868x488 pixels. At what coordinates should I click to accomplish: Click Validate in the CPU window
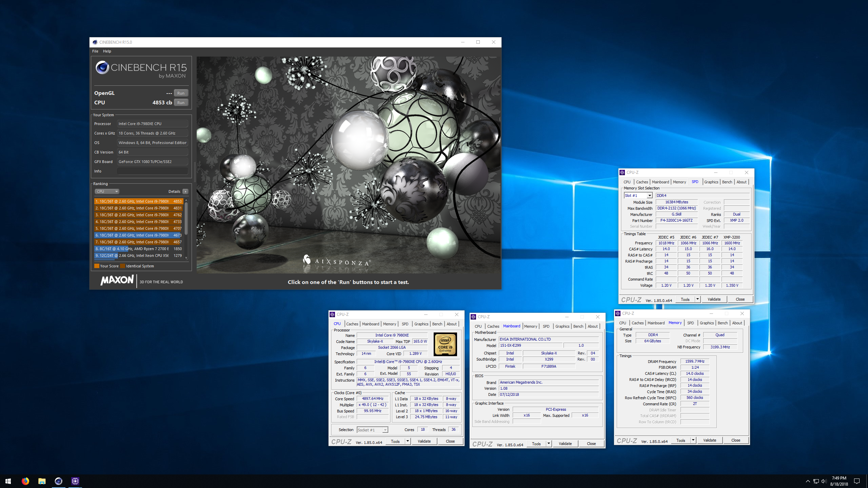click(x=424, y=441)
